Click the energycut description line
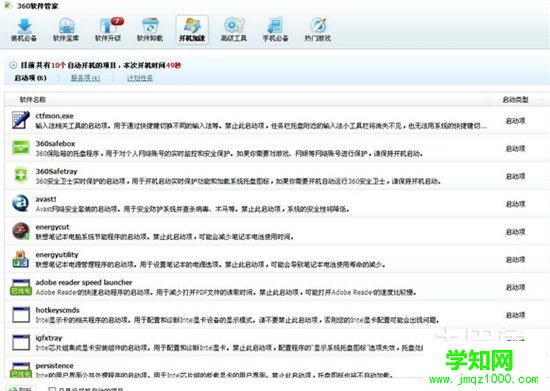Viewport: 550px width, 391px height. tap(165, 237)
